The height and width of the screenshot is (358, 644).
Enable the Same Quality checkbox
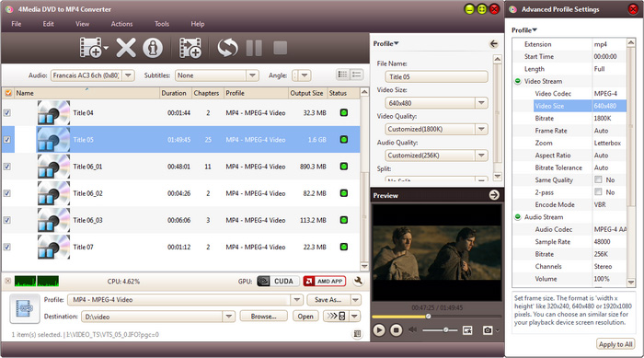pos(598,179)
